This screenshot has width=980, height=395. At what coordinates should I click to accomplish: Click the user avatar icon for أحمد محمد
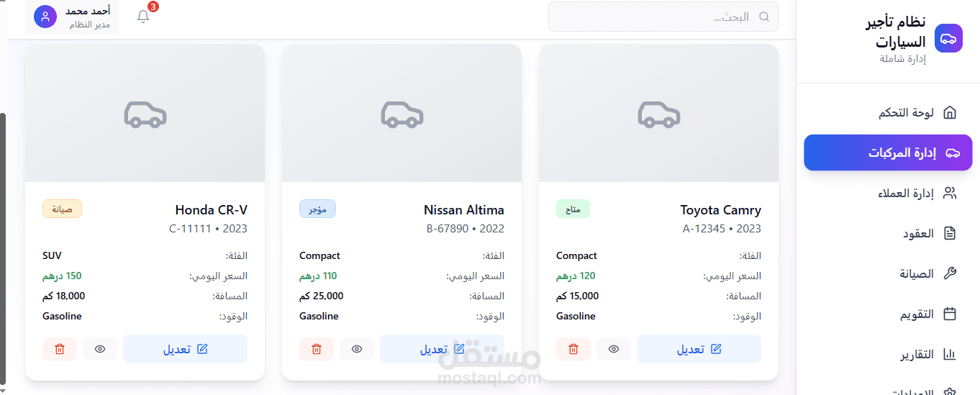coord(45,17)
